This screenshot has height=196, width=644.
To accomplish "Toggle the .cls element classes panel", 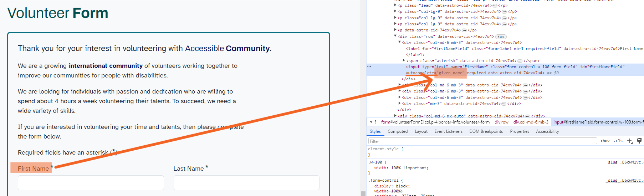I will click(x=618, y=141).
